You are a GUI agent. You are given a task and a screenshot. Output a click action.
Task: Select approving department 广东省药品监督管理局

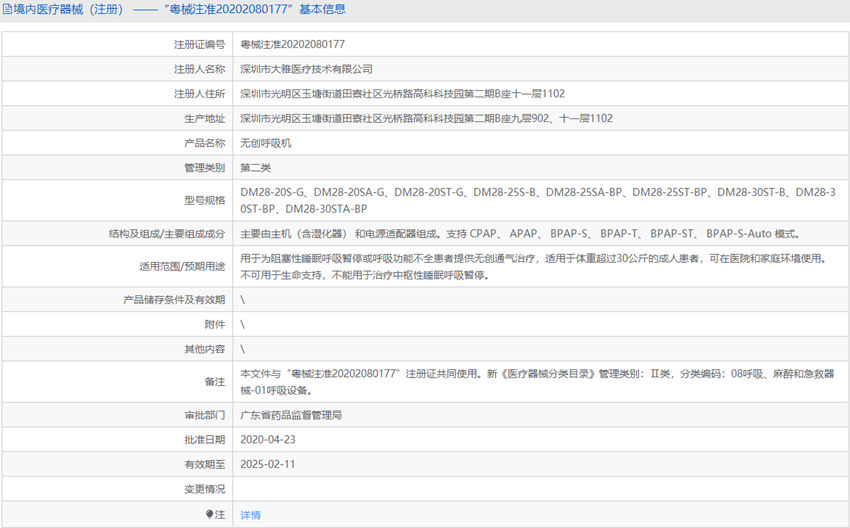click(x=291, y=415)
